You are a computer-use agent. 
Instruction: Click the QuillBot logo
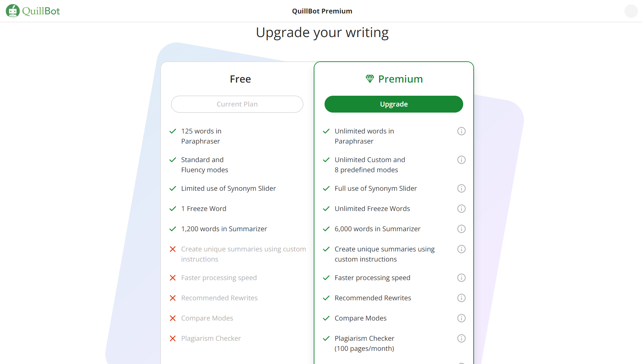point(33,11)
